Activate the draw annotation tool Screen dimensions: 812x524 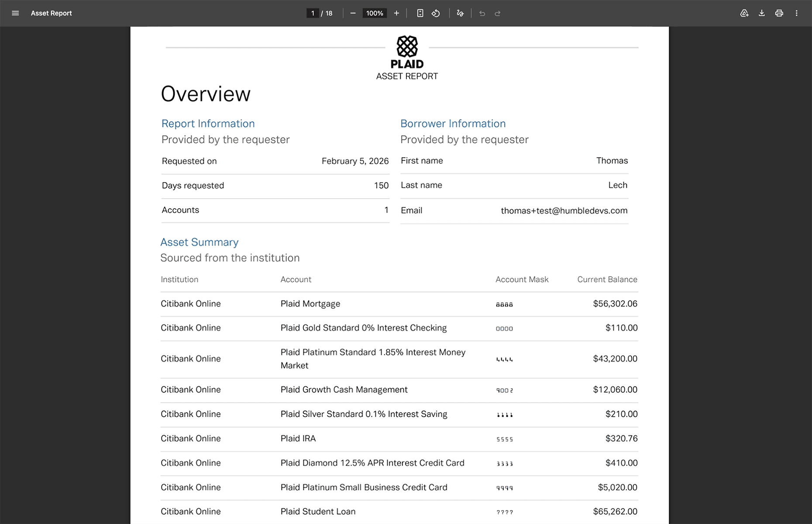460,13
